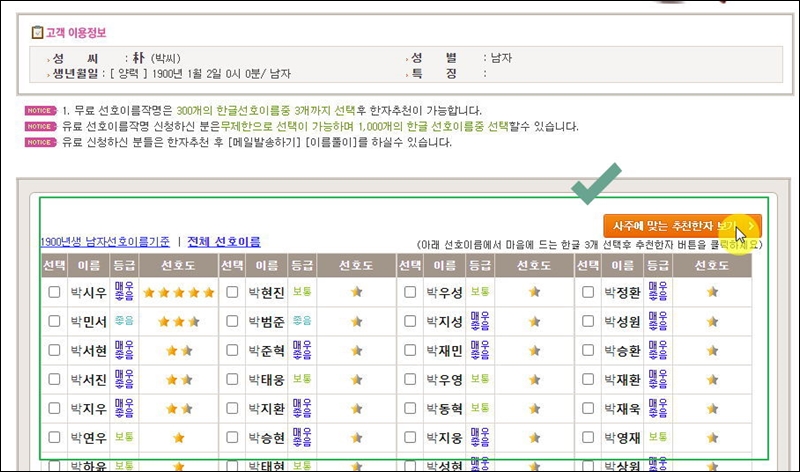This screenshot has height=472, width=800.
Task: Click the first NOTICE badge about 무료 선호이름작명
Action: click(x=40, y=111)
